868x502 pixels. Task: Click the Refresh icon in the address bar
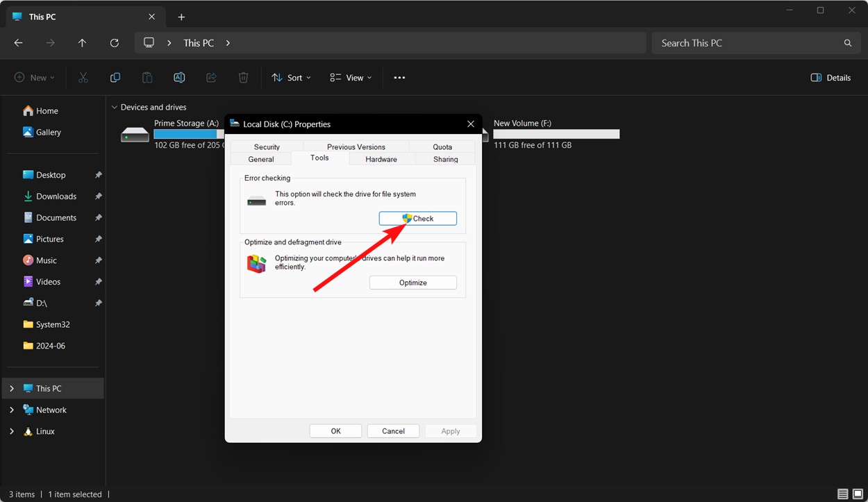point(115,42)
